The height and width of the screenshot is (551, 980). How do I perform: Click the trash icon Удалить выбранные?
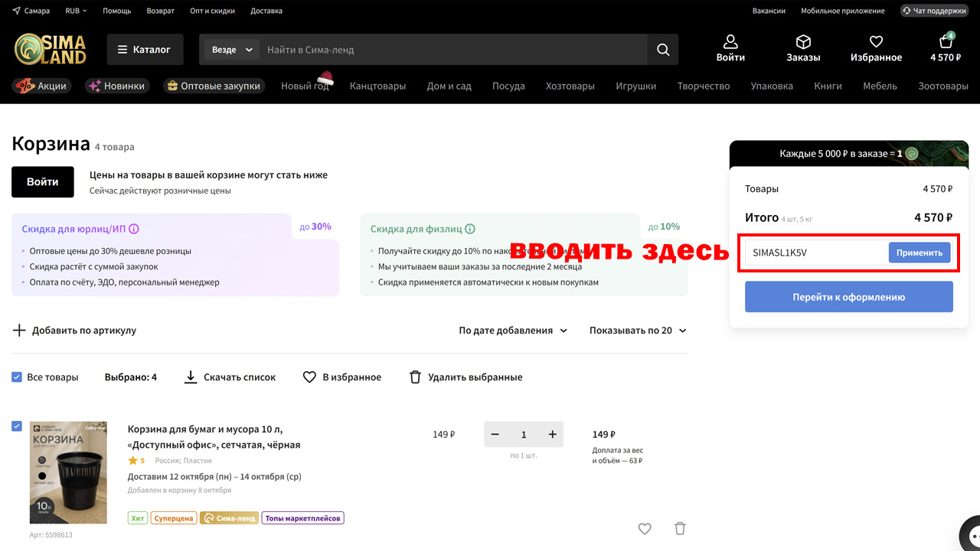tap(415, 377)
